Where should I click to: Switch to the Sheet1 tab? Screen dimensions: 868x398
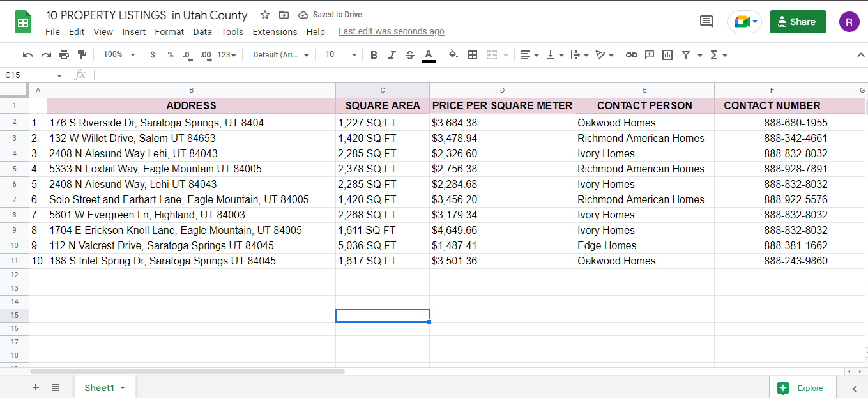pos(100,388)
